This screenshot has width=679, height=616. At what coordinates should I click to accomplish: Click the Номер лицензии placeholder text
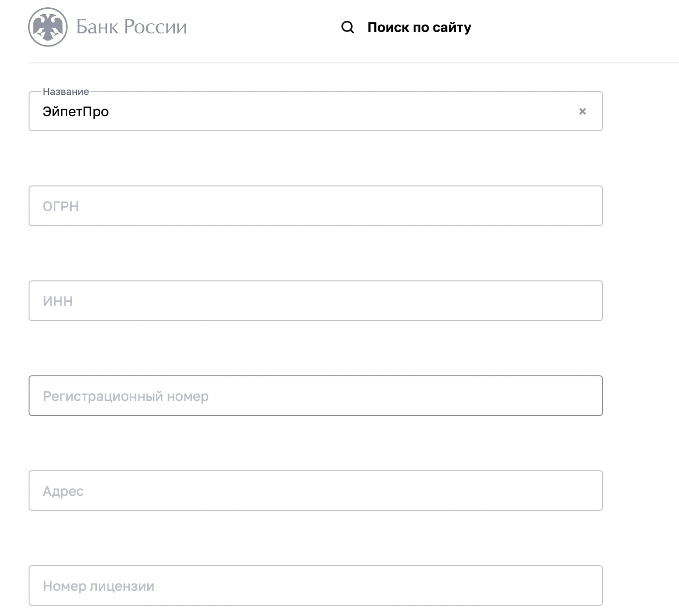tap(98, 586)
